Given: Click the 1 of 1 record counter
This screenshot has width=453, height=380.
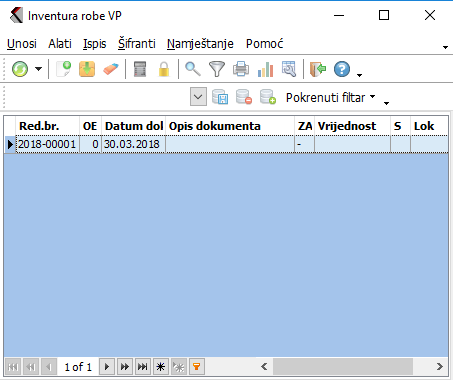Looking at the screenshot, I should tap(78, 367).
